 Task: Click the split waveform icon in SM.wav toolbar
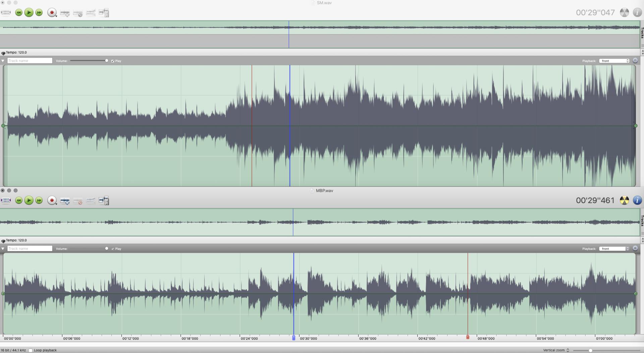[104, 13]
